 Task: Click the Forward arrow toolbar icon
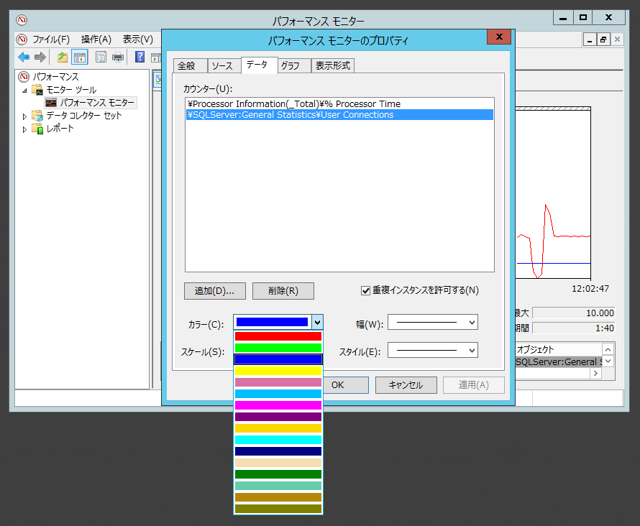coord(40,57)
